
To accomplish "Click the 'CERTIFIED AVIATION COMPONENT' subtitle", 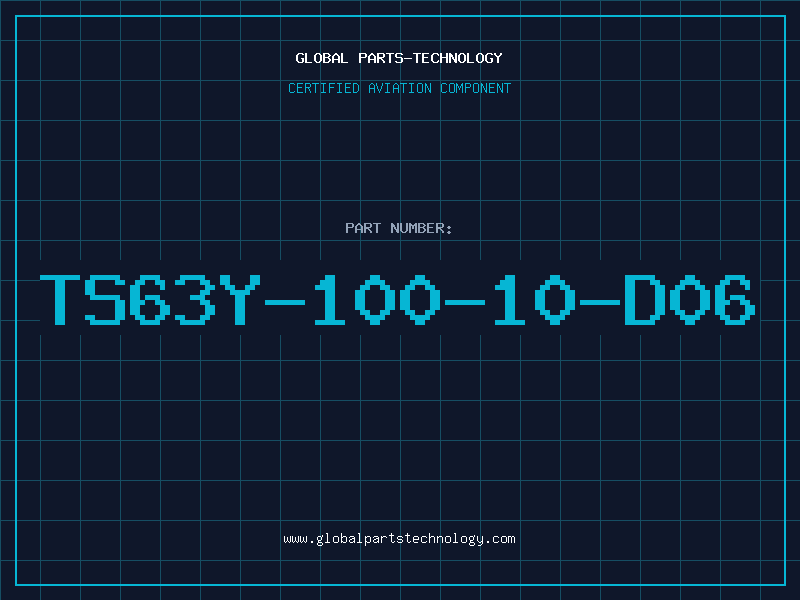I will coord(399,88).
